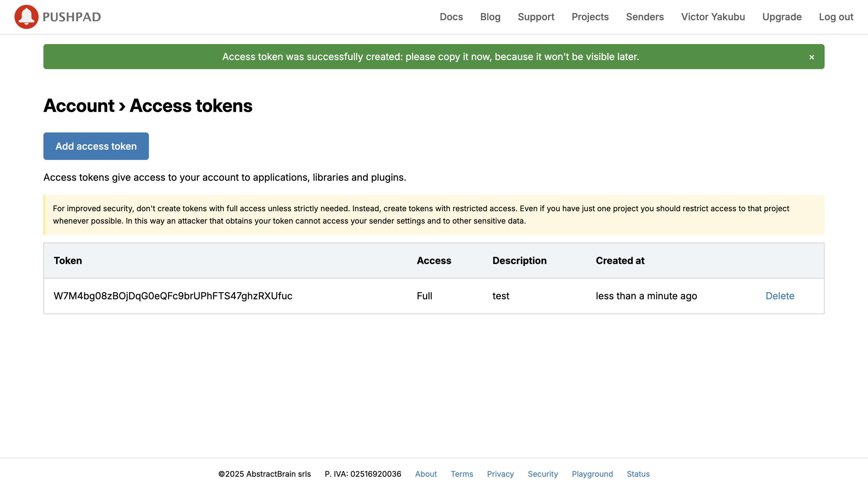
Task: Open the Blog page
Action: (x=490, y=17)
